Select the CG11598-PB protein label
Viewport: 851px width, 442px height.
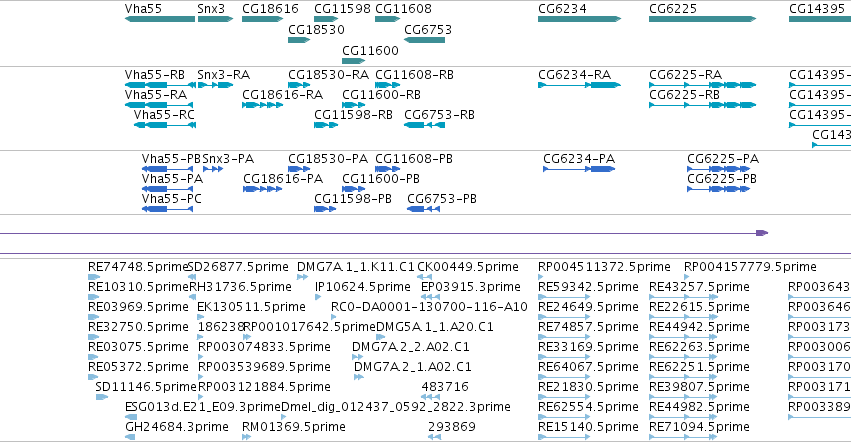pos(353,199)
